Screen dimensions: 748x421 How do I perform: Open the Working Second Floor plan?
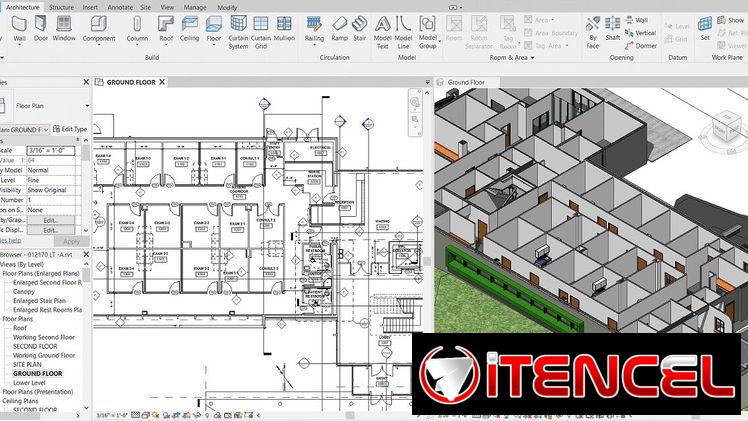click(43, 337)
